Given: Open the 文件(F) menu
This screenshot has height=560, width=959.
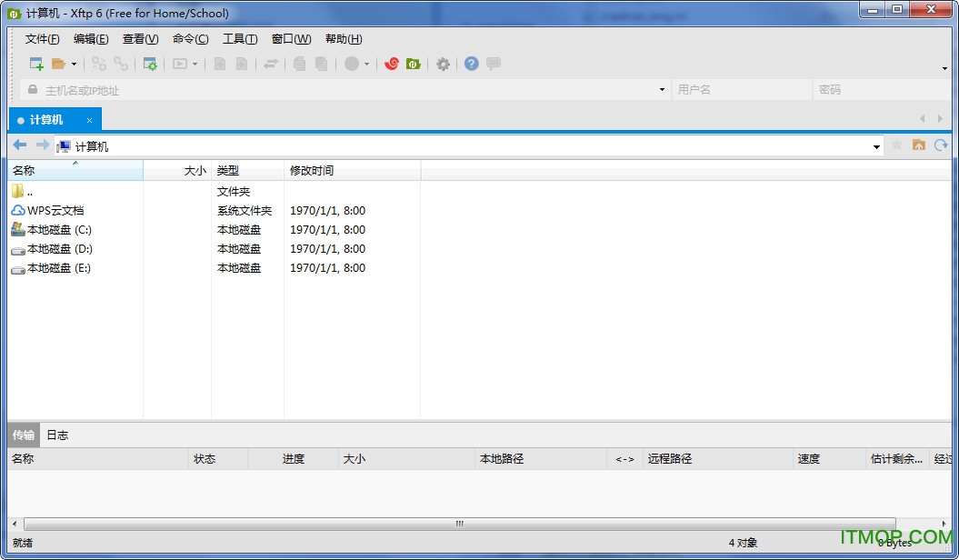Looking at the screenshot, I should (x=42, y=39).
